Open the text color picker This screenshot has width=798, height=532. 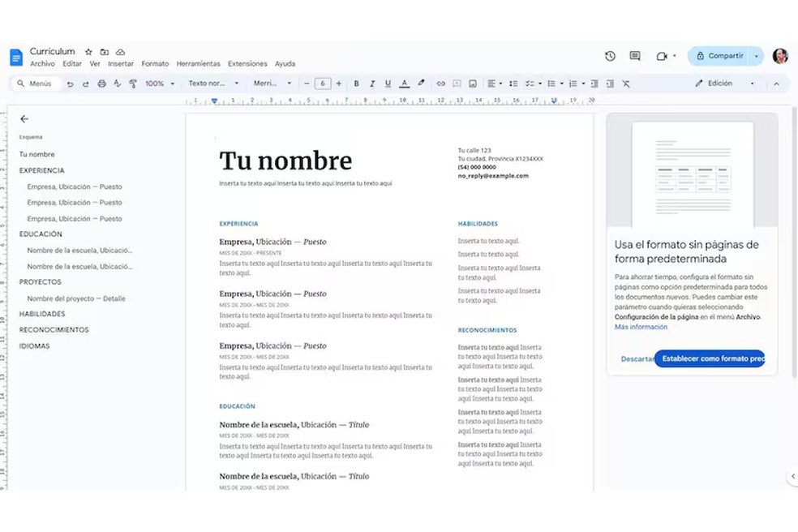pos(404,84)
